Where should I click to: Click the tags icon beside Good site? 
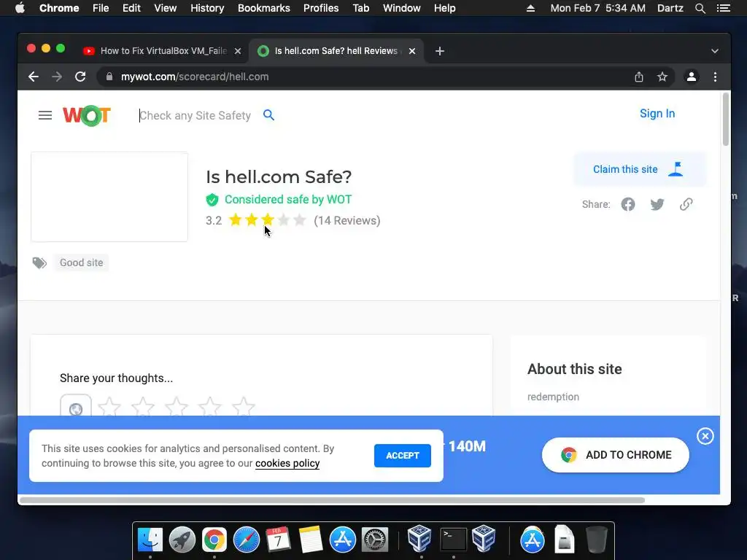[x=39, y=262]
